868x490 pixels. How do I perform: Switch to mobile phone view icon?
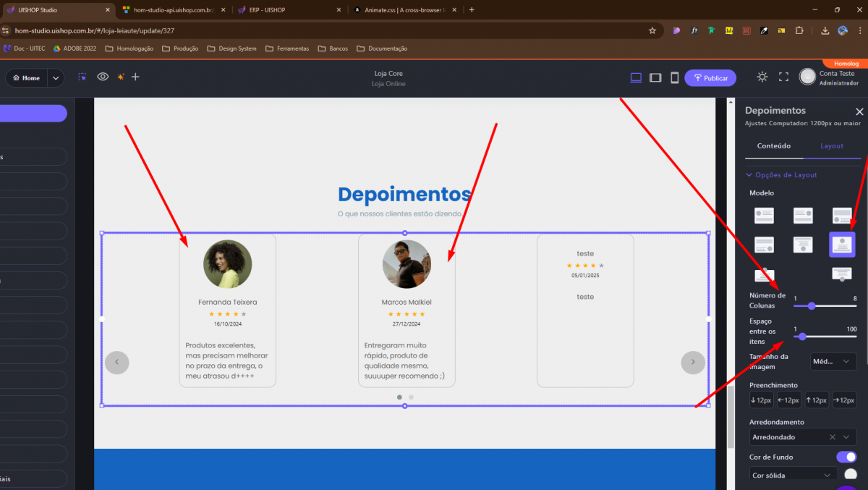674,77
